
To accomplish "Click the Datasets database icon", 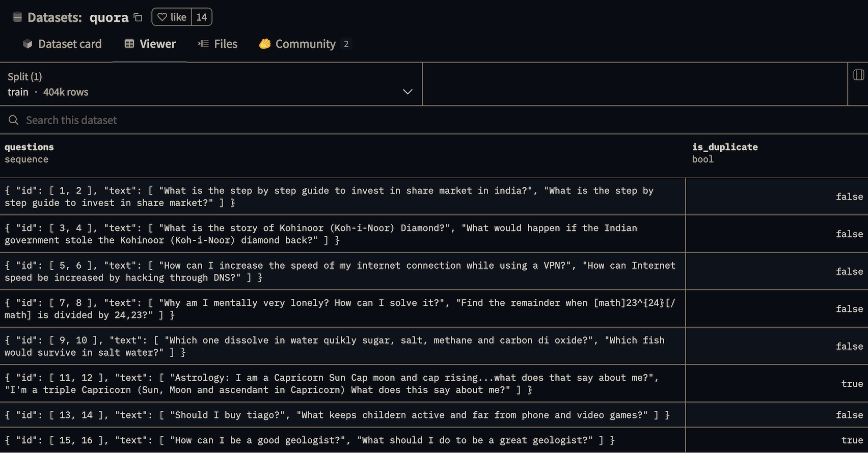I will (17, 17).
